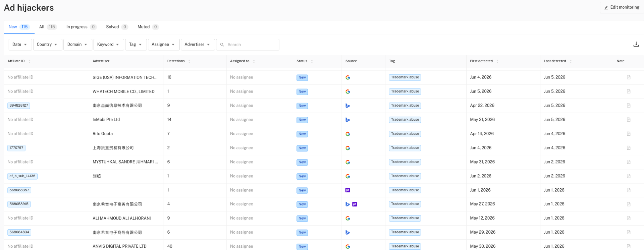
Task: Open note icon for af_b_sub_14136 row
Action: 629,176
